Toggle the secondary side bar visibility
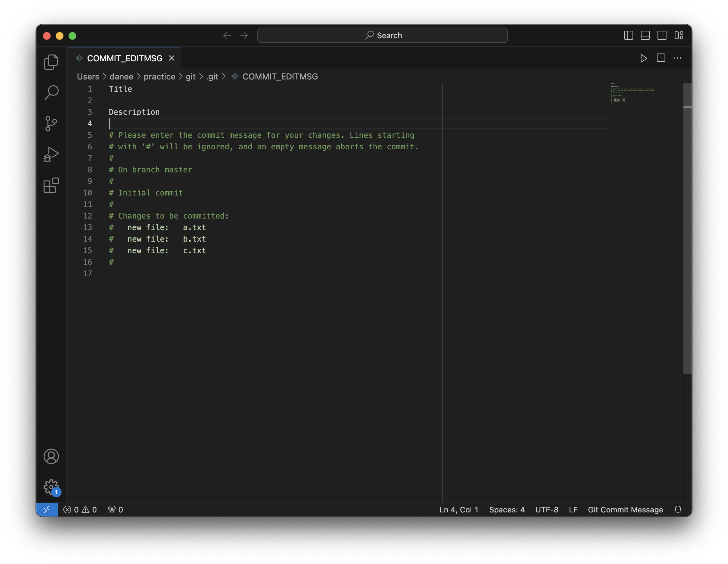 pos(662,35)
